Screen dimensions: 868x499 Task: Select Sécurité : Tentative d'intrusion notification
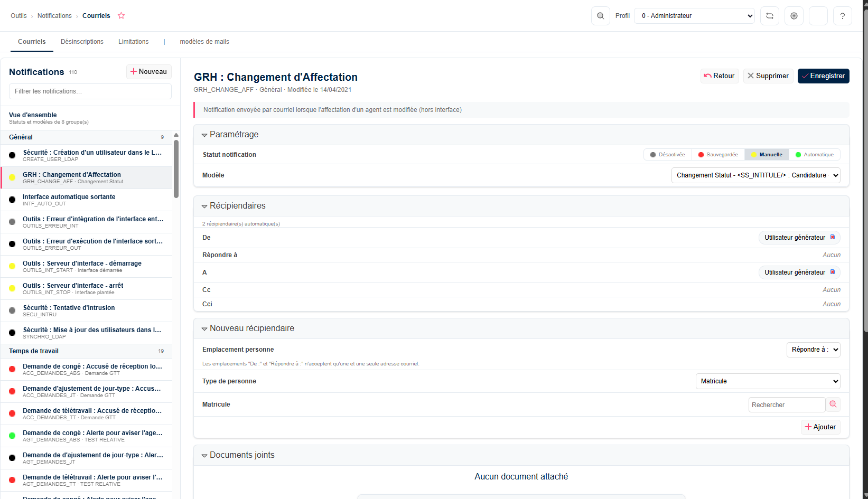pos(87,310)
